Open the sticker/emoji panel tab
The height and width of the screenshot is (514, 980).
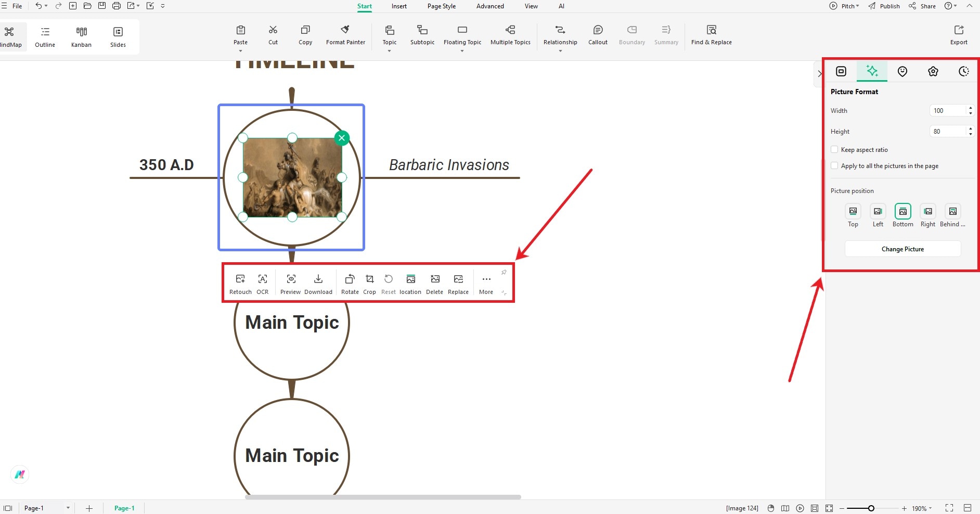tap(902, 71)
